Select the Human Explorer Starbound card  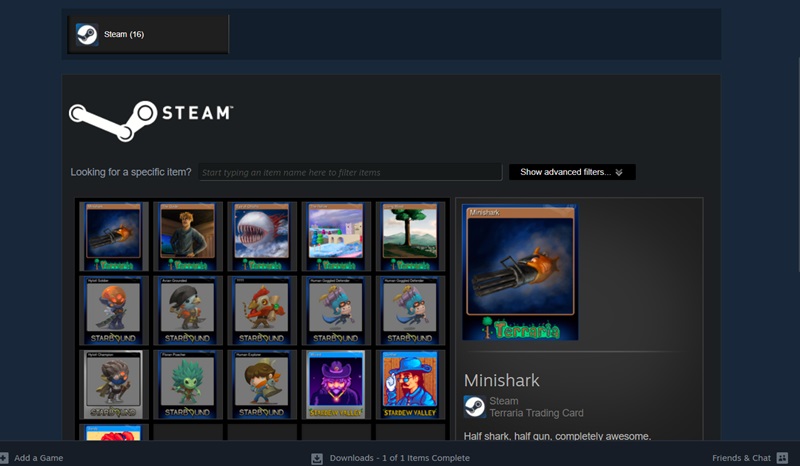click(x=262, y=384)
